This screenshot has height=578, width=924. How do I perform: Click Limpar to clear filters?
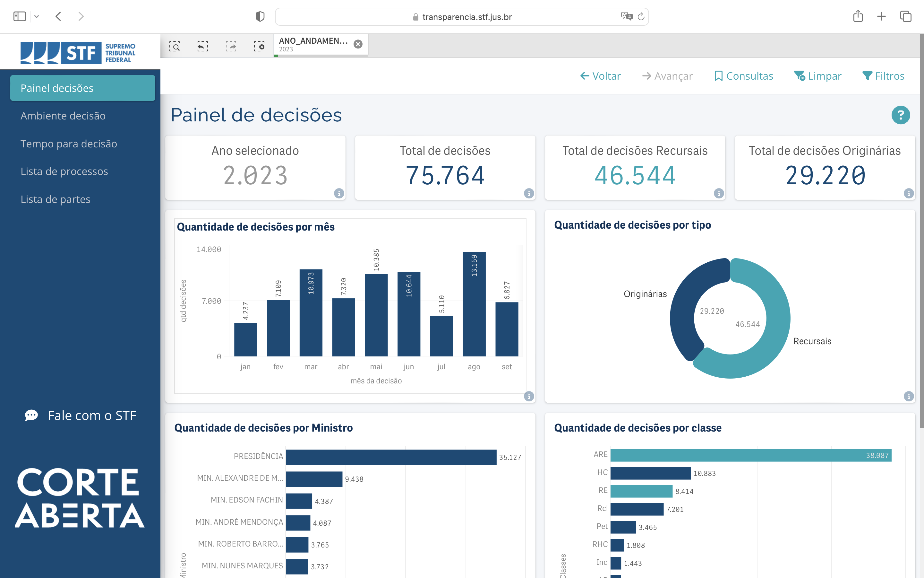(817, 76)
